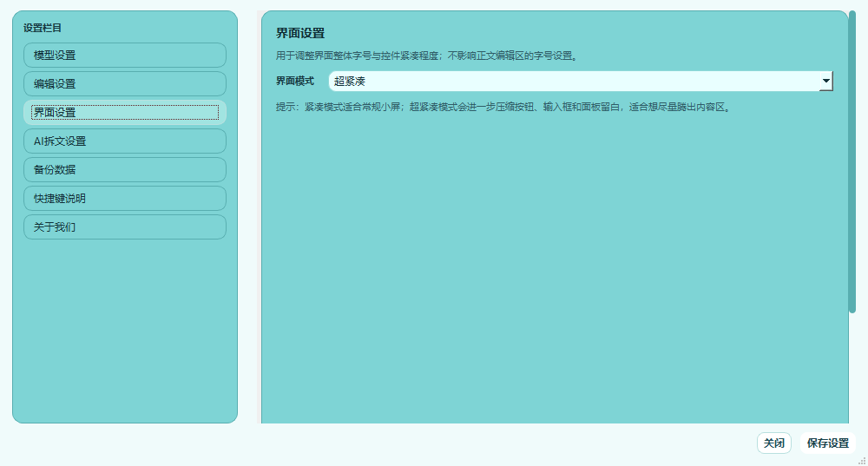Click the 设置栏目 sidebar title
This screenshot has height=466, width=868.
42,29
